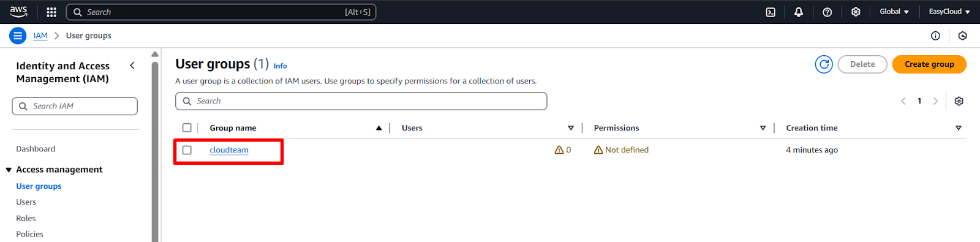This screenshot has width=980, height=242.
Task: Open the help question mark menu
Action: click(x=827, y=12)
